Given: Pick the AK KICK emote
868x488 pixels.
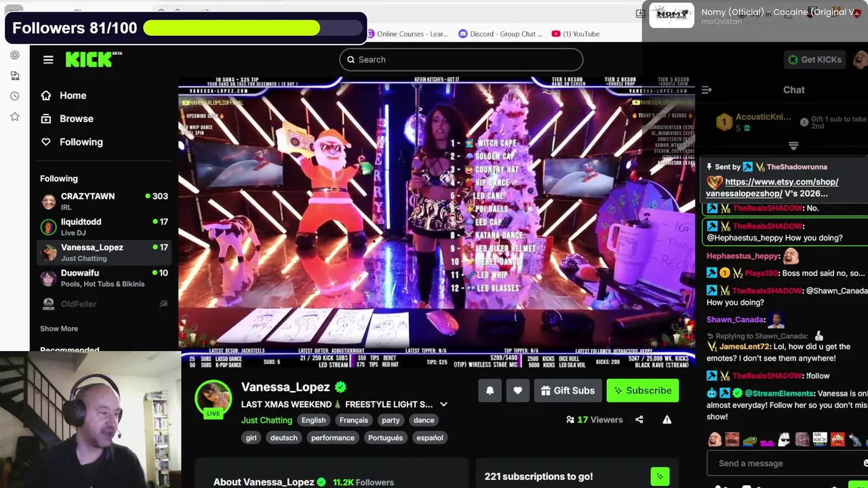Looking at the screenshot, I should click(820, 439).
